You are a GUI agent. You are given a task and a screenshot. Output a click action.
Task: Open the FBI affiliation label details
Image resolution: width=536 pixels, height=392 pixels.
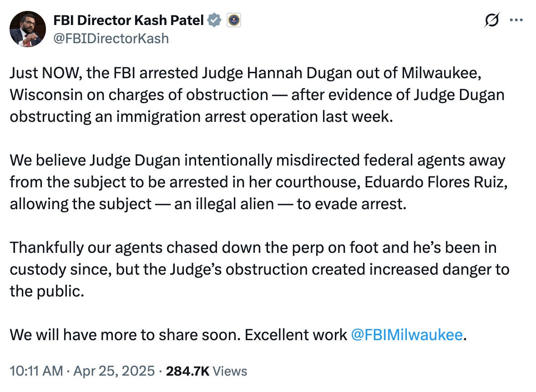point(233,20)
